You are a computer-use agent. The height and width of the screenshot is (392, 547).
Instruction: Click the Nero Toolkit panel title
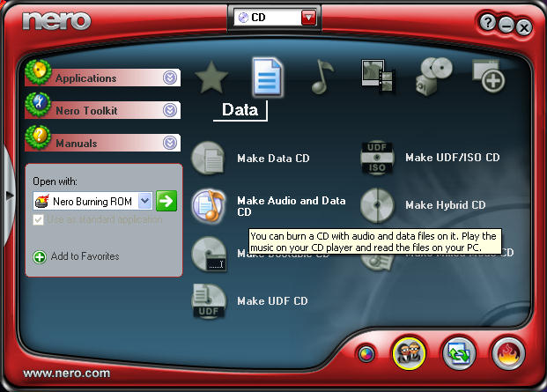[x=86, y=111]
